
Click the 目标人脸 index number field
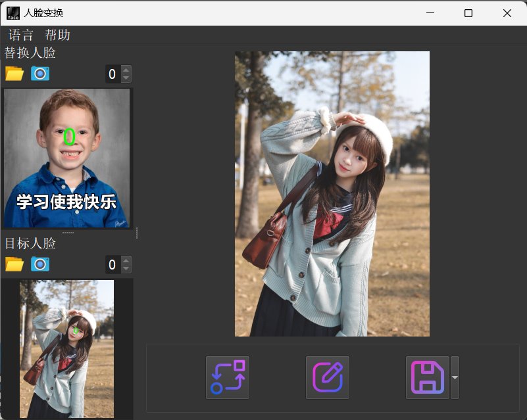coord(113,265)
